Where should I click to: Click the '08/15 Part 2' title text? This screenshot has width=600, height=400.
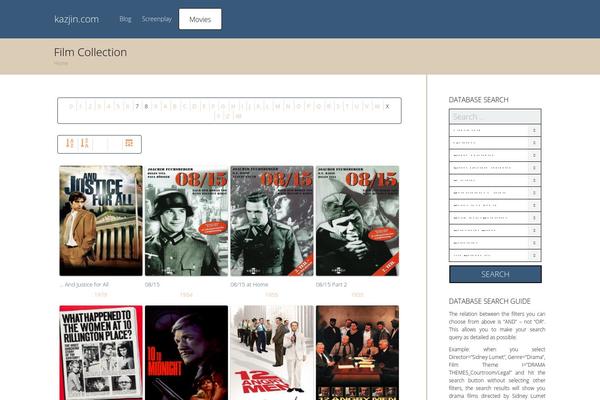pyautogui.click(x=331, y=284)
